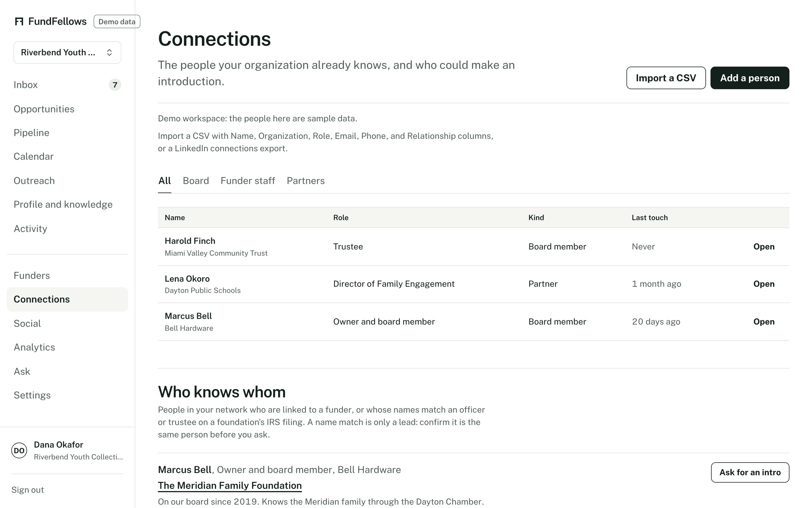Select Connections in the sidebar

pyautogui.click(x=67, y=299)
